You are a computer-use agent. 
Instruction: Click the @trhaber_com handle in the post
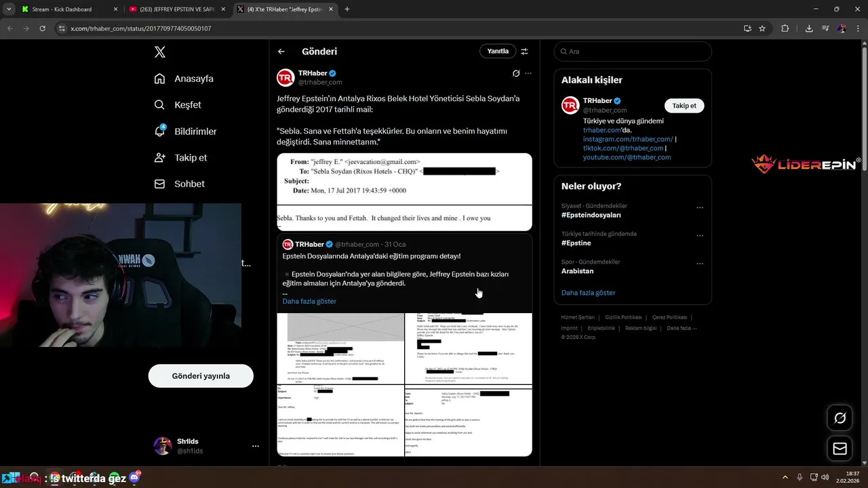pos(320,82)
